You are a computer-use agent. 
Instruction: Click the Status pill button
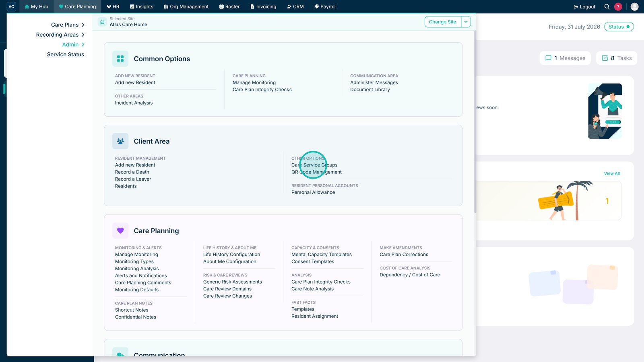click(619, 27)
